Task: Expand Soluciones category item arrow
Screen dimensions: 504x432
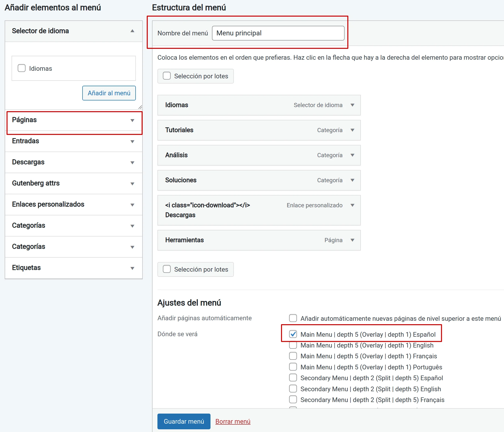Action: pyautogui.click(x=352, y=180)
